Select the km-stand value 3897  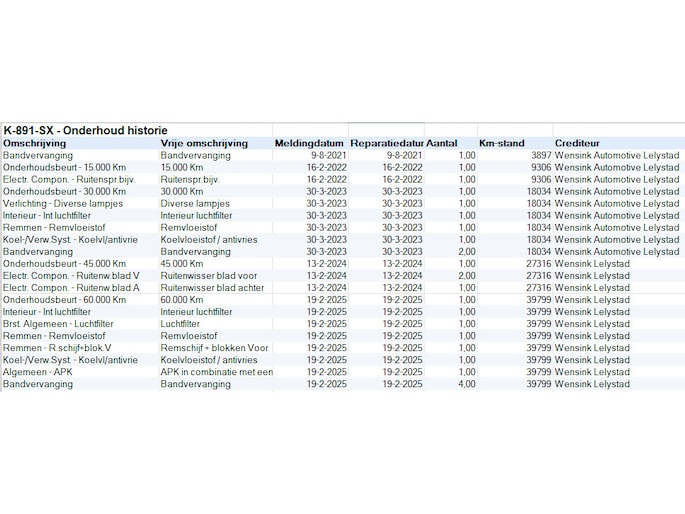(540, 155)
